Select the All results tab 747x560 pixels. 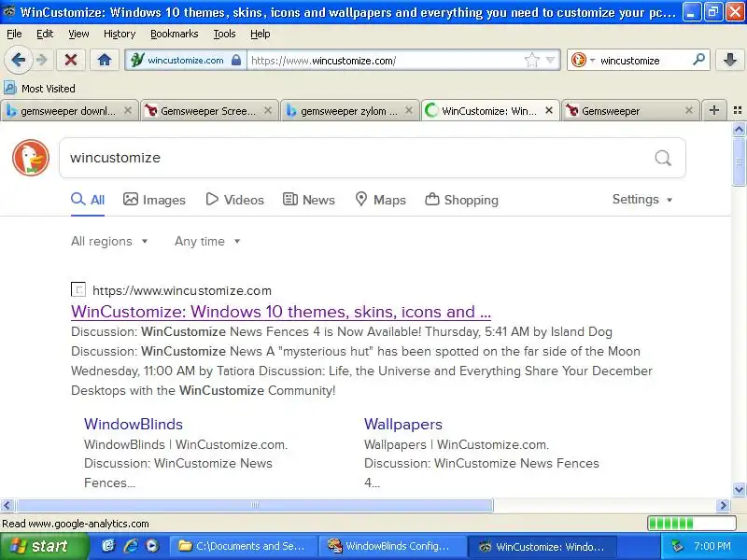pyautogui.click(x=88, y=200)
